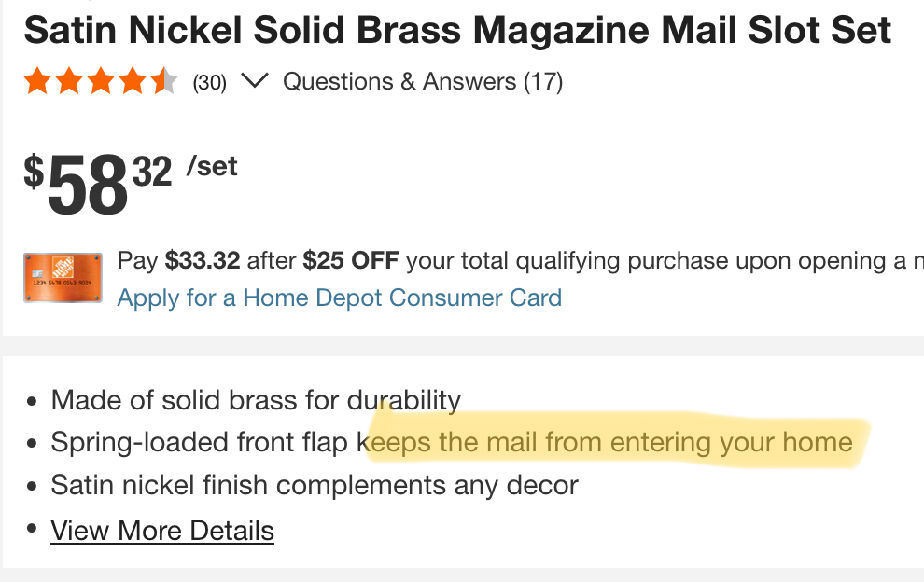The image size is (924, 582).
Task: Click the first orange rating star
Action: click(x=37, y=82)
